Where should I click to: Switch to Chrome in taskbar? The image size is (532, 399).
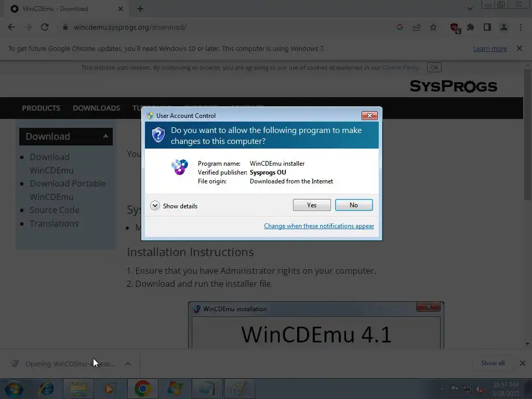point(142,389)
